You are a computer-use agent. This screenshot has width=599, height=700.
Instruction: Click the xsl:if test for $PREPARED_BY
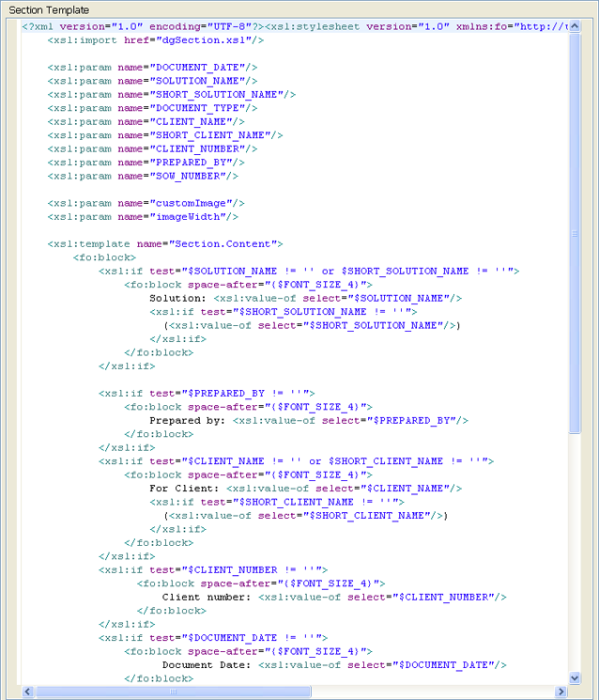(x=207, y=394)
